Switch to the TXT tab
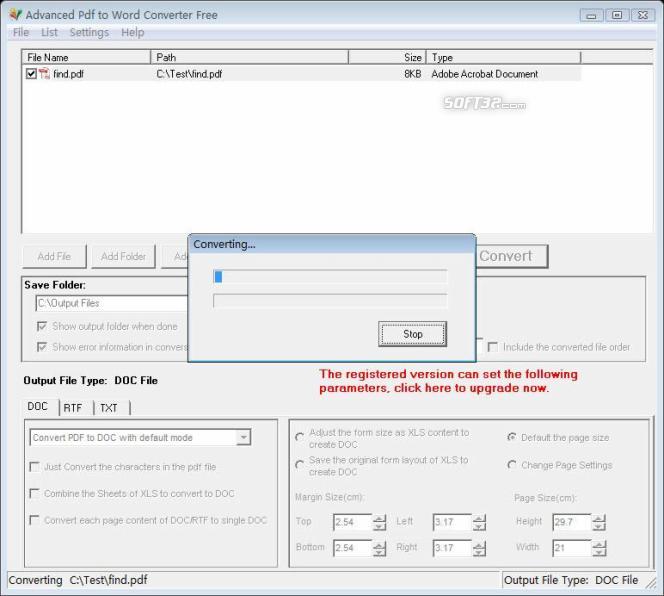The width and height of the screenshot is (664, 596). pyautogui.click(x=108, y=408)
